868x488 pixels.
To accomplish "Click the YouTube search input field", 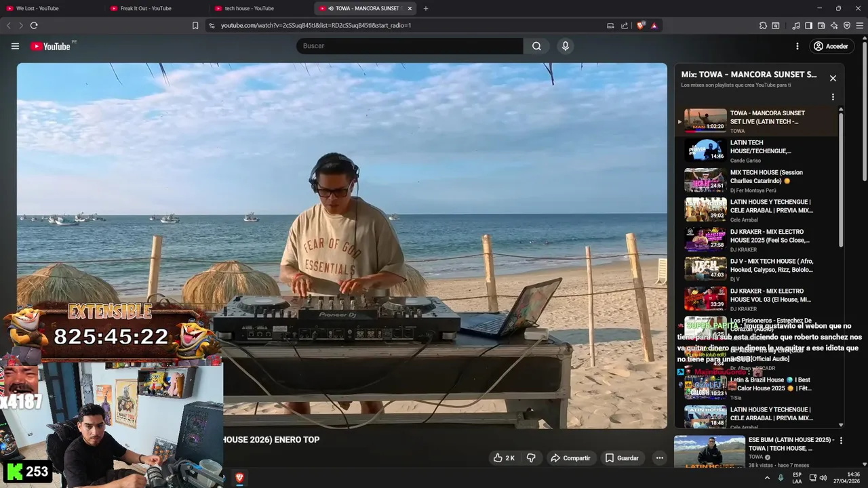I will click(x=410, y=46).
